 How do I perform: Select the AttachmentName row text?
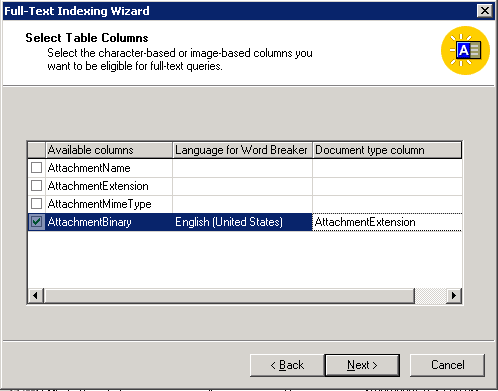point(89,168)
